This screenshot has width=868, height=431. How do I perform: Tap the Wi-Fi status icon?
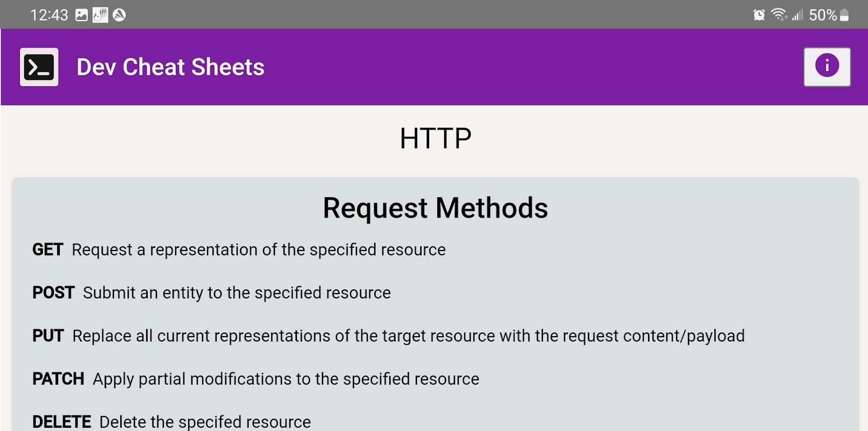779,15
